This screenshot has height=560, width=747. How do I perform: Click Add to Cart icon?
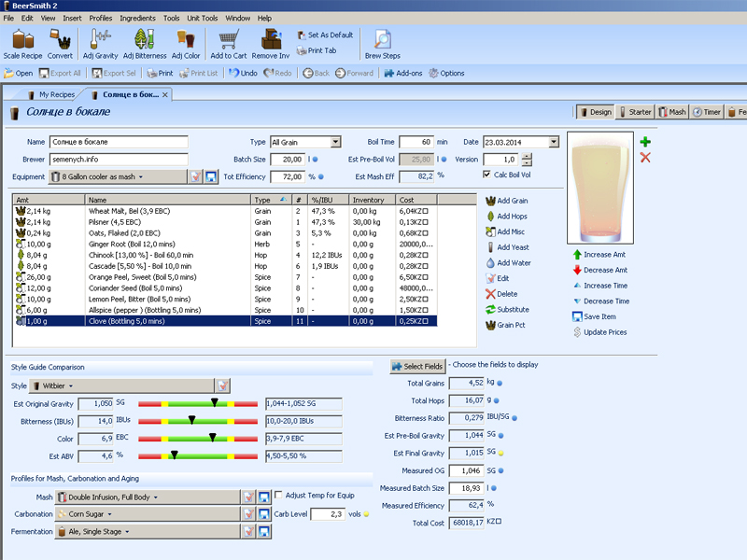tap(229, 44)
